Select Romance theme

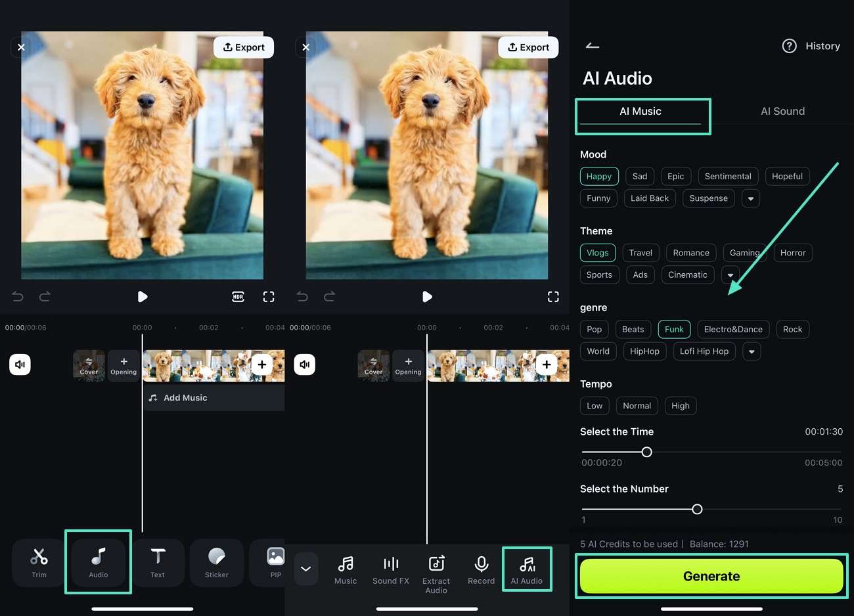(x=691, y=253)
